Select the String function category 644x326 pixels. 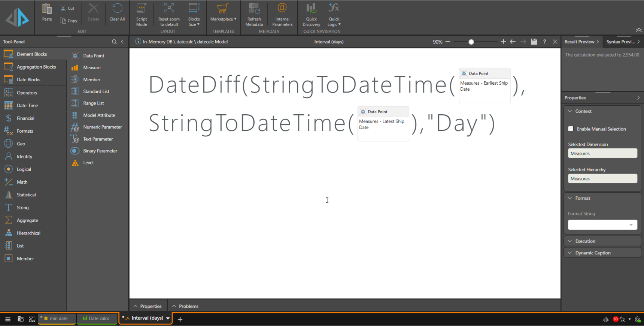[x=22, y=208]
